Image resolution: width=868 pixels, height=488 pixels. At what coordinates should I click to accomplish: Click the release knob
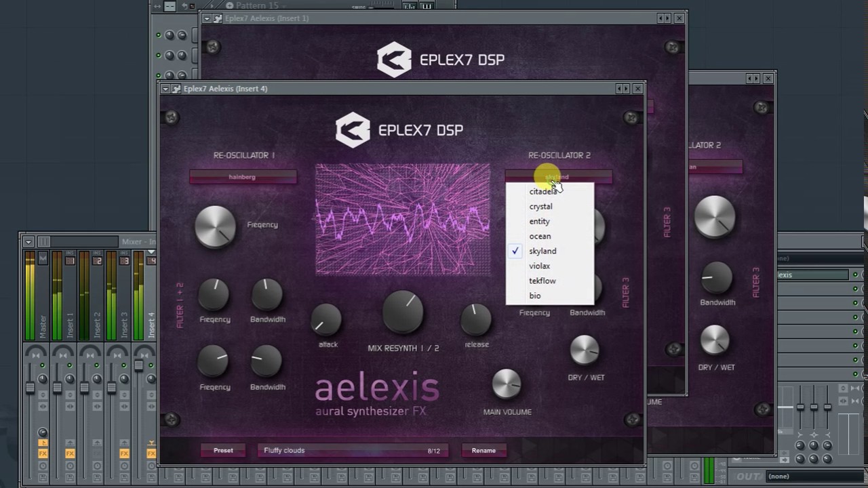[x=475, y=320]
